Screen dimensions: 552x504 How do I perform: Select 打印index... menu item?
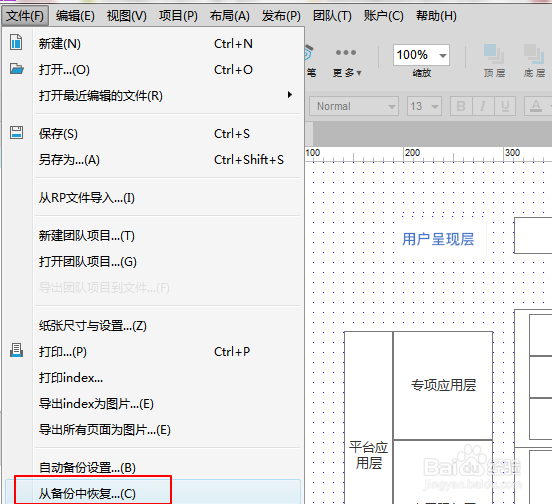153,378
